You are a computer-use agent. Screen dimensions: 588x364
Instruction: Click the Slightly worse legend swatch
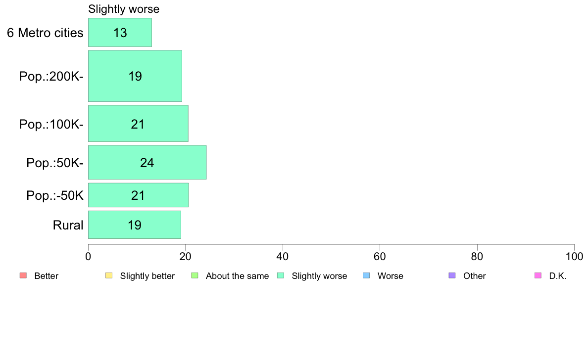[x=281, y=275]
